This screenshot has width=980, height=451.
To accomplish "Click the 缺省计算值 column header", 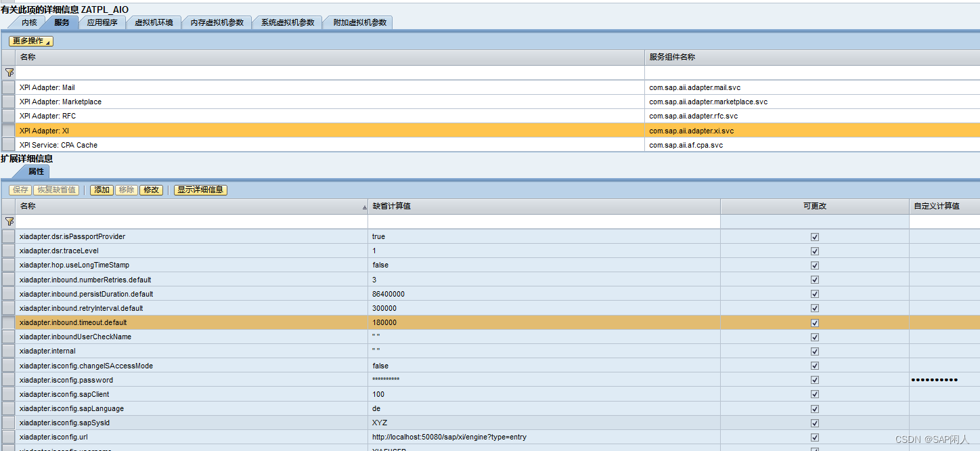I will (x=544, y=206).
